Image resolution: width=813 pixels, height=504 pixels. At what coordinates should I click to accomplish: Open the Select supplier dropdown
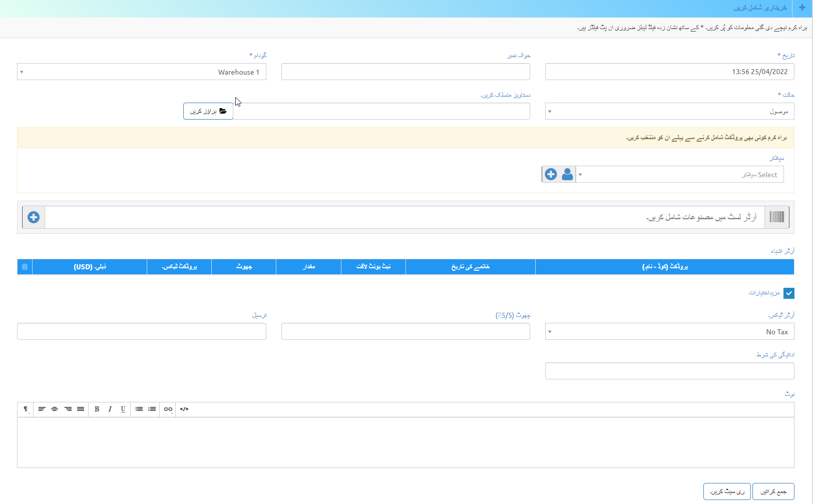679,174
